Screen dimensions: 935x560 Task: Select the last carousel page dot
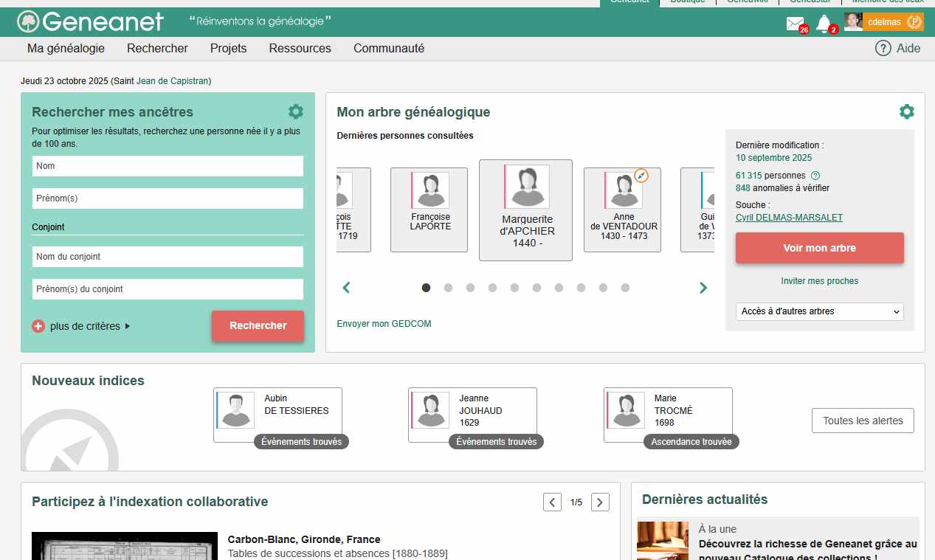tap(625, 288)
